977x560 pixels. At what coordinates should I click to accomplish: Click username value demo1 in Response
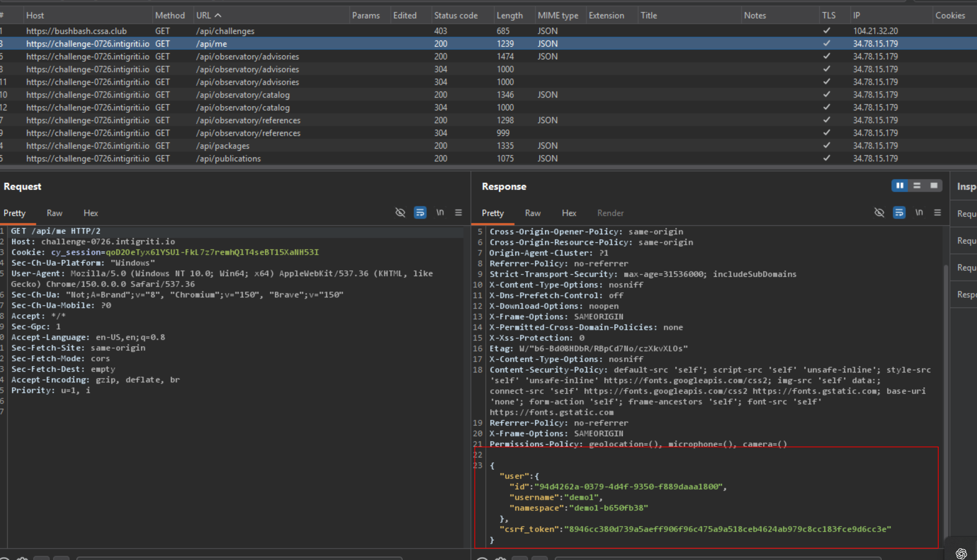(x=581, y=497)
